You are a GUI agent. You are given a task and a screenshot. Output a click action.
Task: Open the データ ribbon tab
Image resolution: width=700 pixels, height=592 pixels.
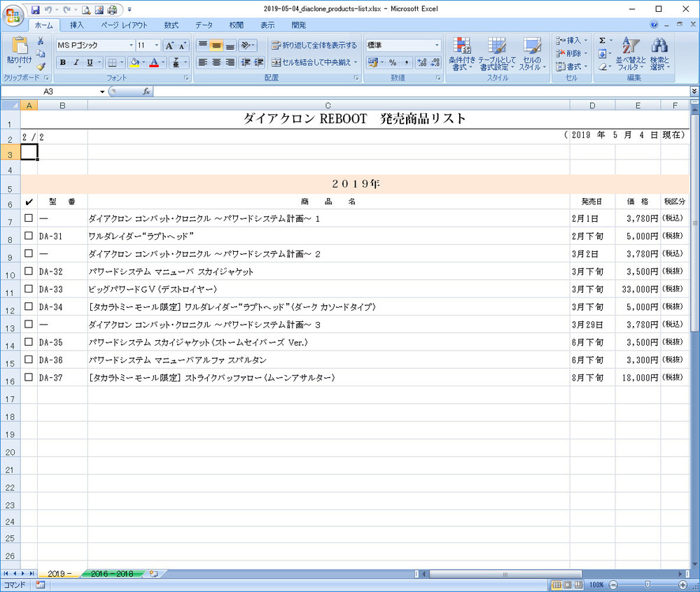(x=204, y=25)
